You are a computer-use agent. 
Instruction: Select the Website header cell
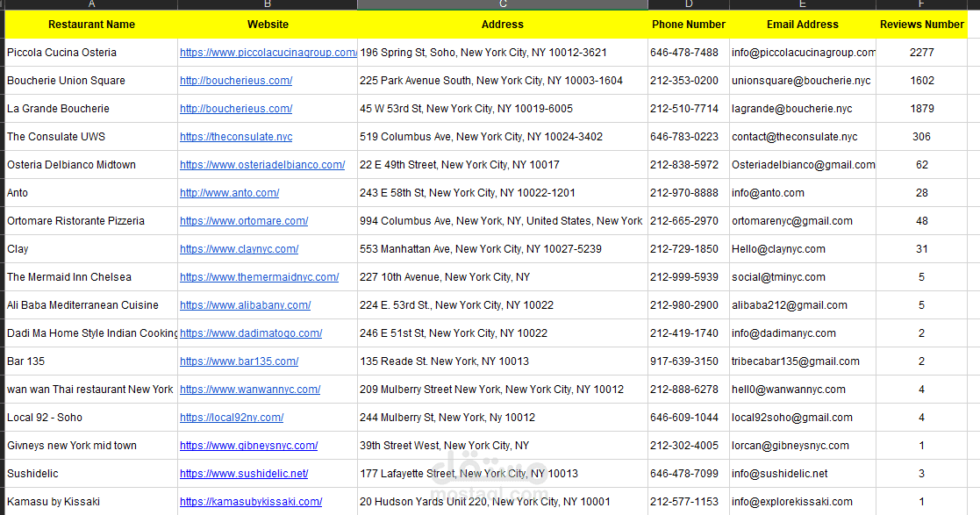(268, 25)
